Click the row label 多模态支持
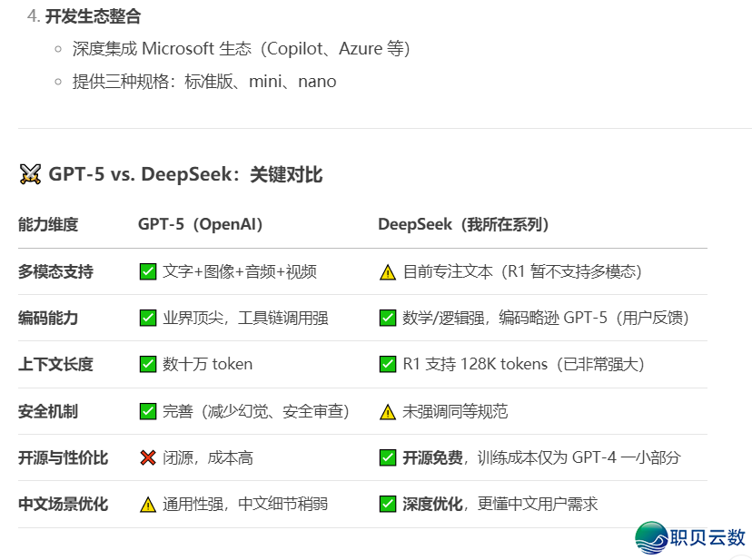This screenshot has width=752, height=560. [55, 271]
